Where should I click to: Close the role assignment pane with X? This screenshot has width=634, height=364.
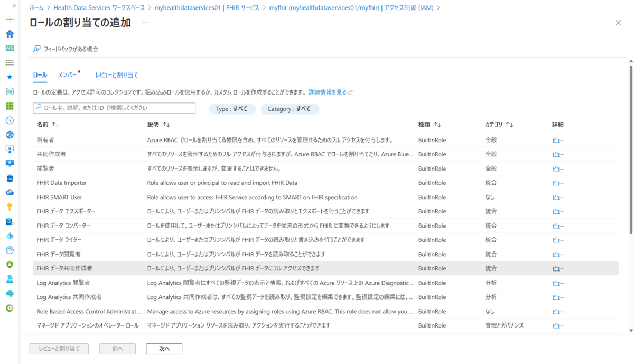click(x=618, y=23)
